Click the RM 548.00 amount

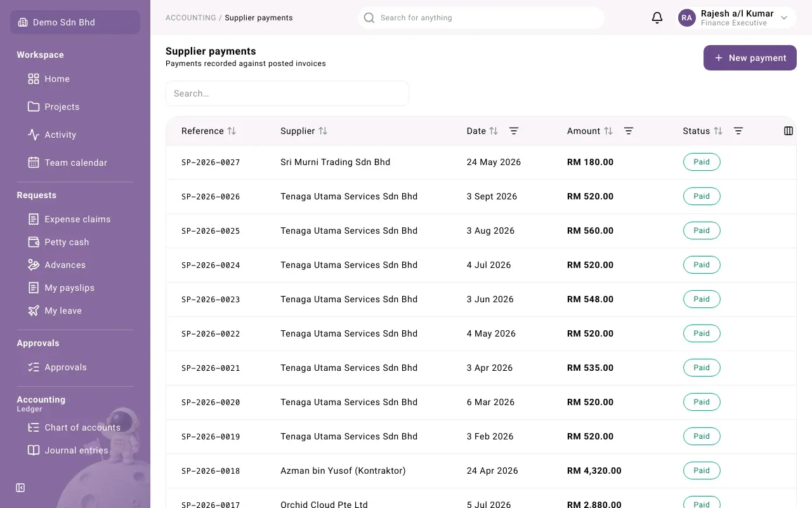591,299
